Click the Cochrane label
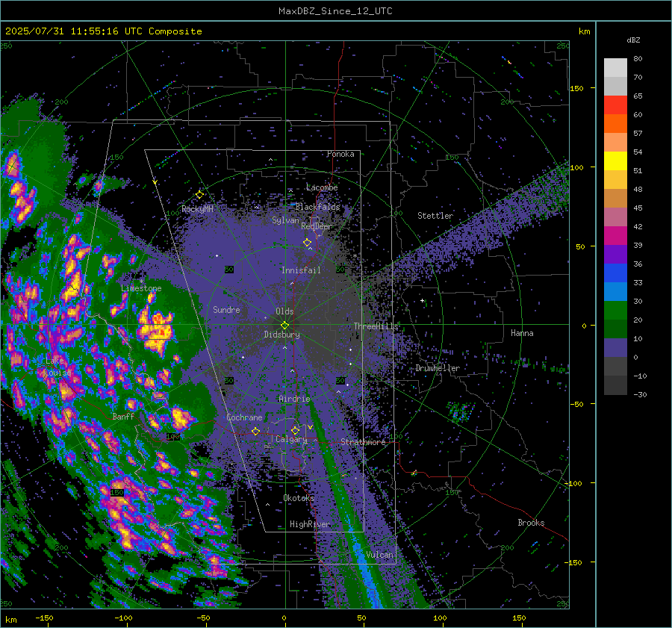The height and width of the screenshot is (628, 672). (244, 417)
